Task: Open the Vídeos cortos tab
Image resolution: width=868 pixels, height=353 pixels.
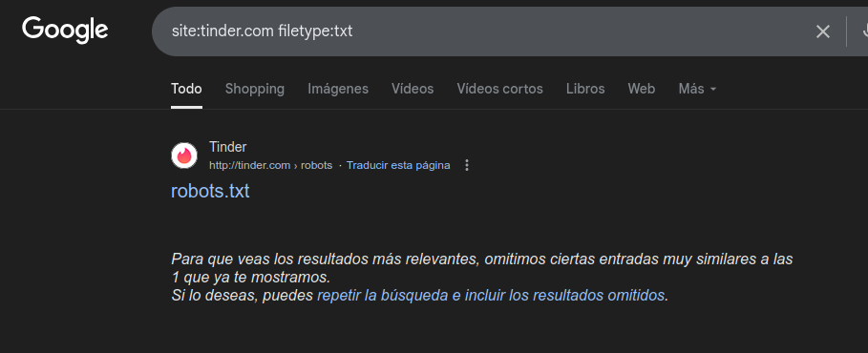Action: pos(499,89)
